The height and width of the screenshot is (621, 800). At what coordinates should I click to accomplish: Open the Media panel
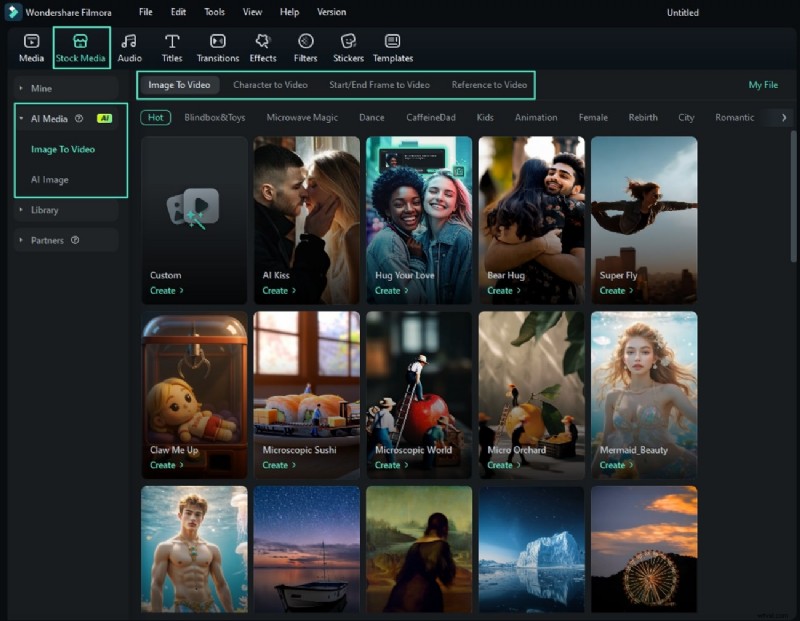30,46
